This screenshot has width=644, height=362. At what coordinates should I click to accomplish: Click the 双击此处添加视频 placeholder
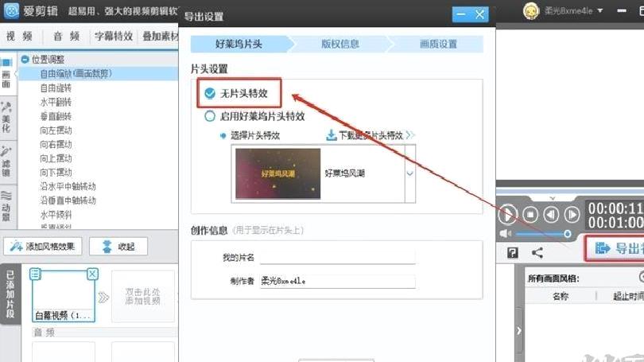point(142,296)
